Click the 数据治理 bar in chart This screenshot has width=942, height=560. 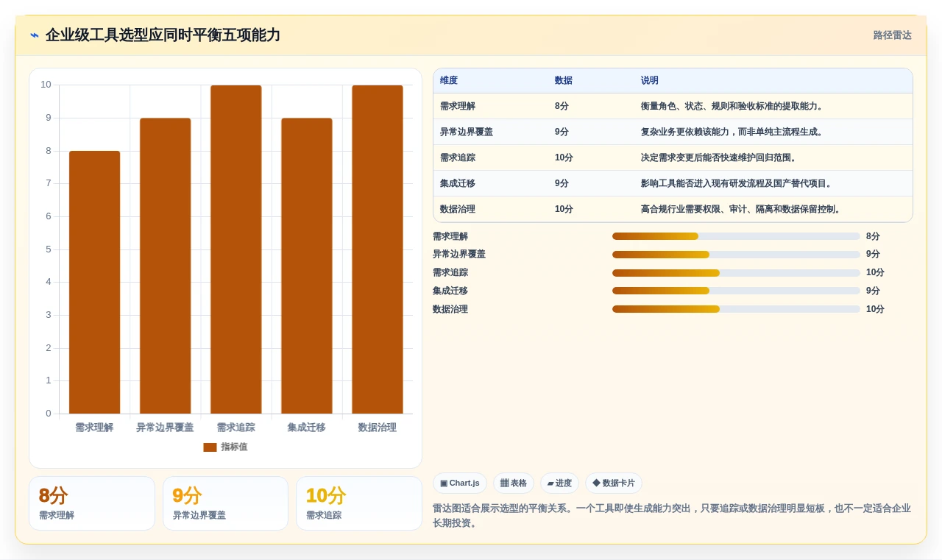click(378, 249)
